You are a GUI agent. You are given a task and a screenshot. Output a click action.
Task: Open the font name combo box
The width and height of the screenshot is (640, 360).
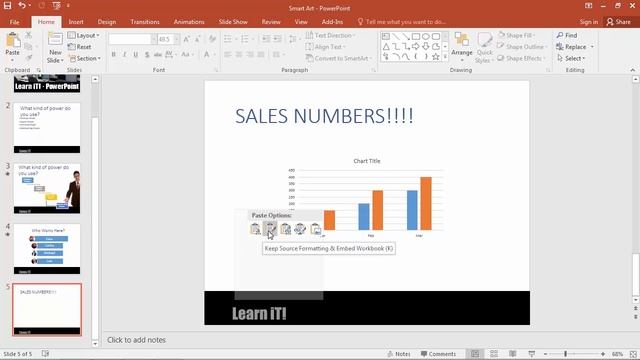coord(132,39)
